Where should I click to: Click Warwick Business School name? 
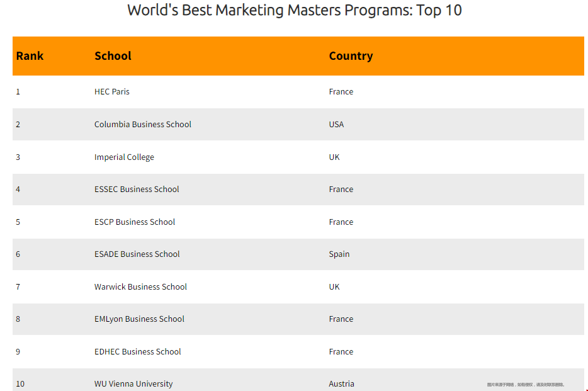coord(140,286)
